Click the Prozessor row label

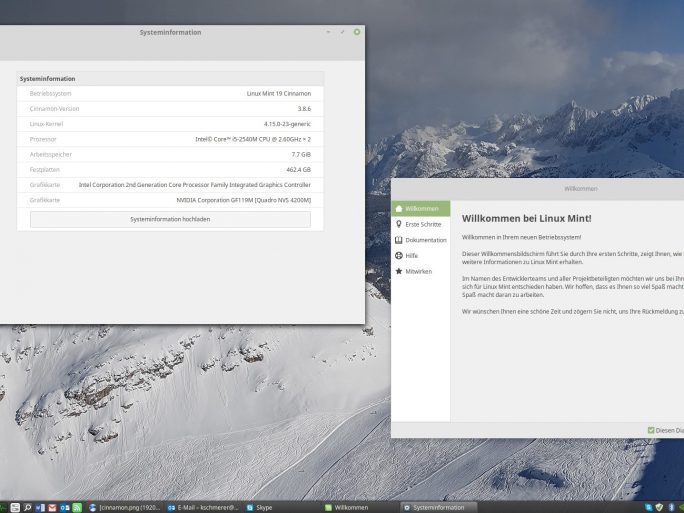43,139
